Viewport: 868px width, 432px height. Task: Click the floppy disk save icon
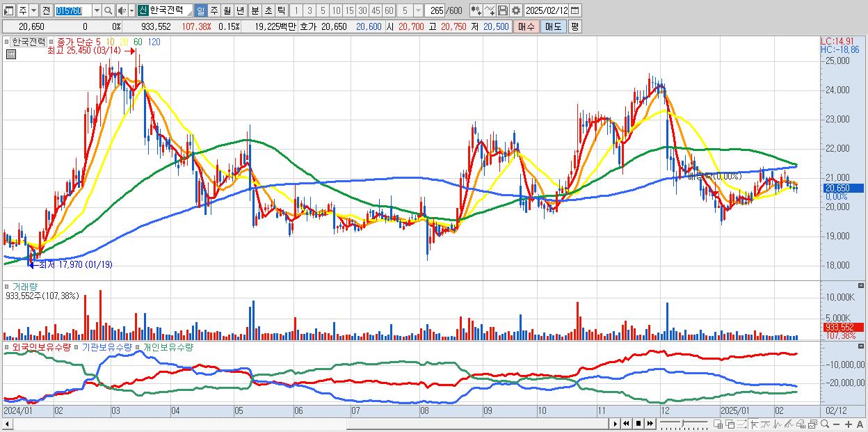tap(503, 10)
